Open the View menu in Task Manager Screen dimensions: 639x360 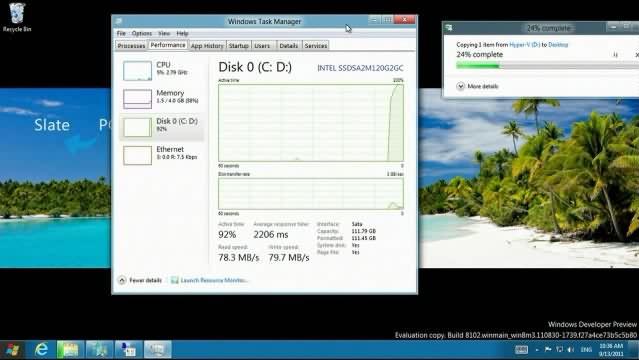tap(164, 33)
